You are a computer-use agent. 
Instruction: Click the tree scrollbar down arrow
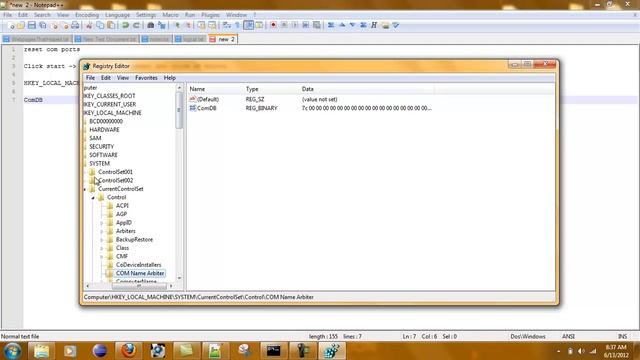pos(179,278)
